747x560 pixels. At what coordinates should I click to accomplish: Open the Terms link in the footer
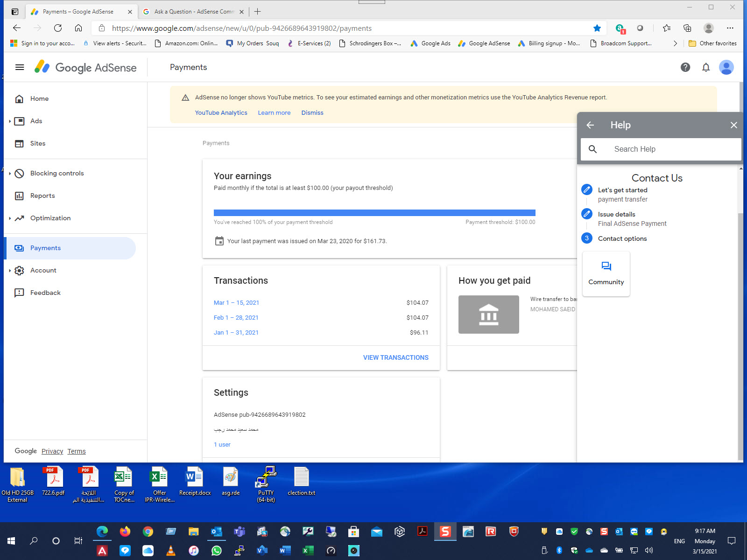pos(77,451)
